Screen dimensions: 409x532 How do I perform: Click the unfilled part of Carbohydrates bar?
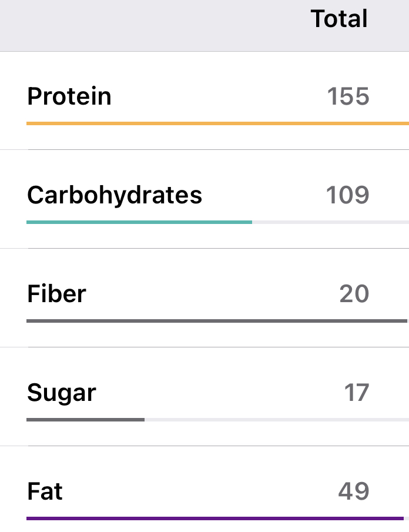[x=329, y=222]
